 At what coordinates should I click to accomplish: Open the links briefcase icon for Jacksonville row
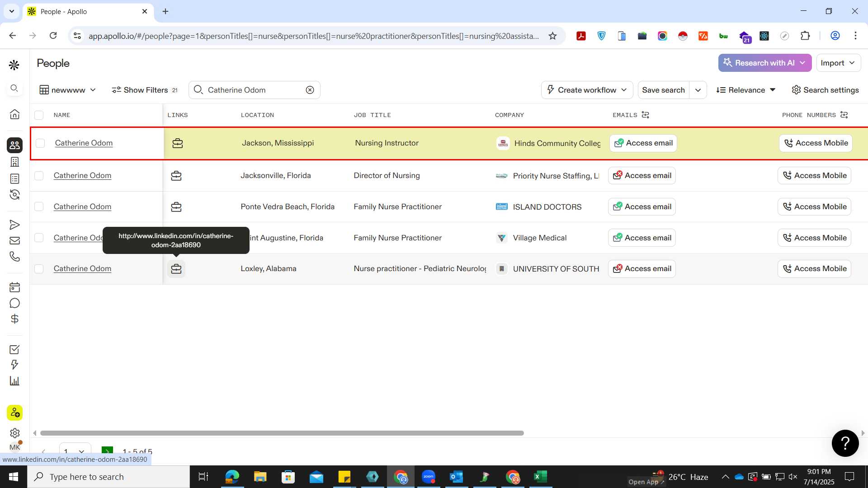(x=176, y=176)
